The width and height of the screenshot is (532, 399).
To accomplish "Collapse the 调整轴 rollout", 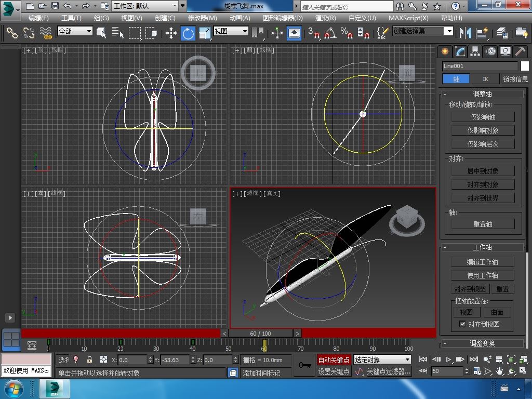I will point(482,94).
